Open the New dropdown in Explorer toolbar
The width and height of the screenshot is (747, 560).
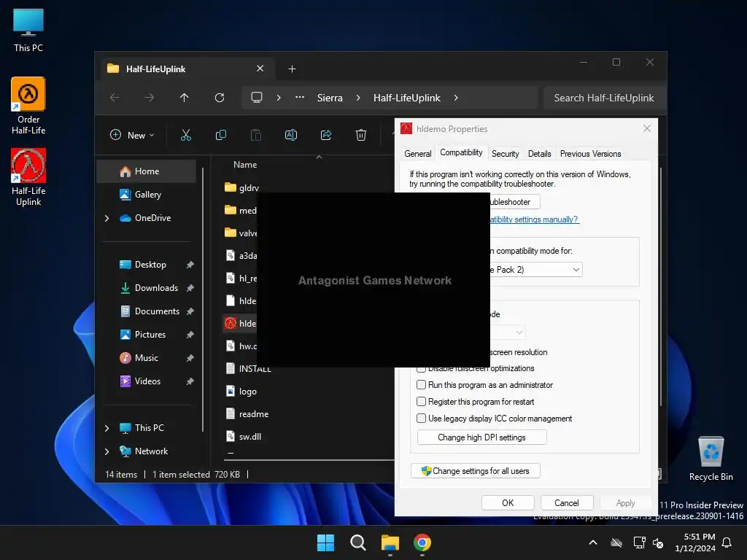tap(133, 135)
